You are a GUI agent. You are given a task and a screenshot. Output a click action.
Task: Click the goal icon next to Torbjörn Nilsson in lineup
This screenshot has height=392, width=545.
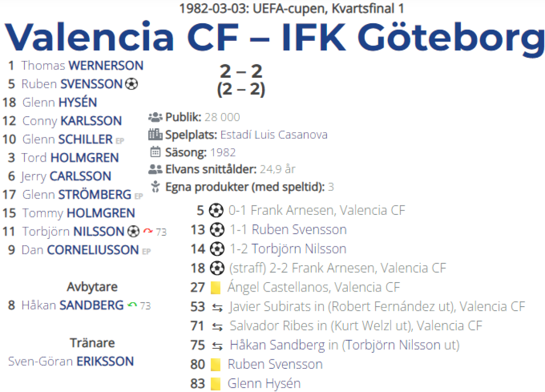click(x=133, y=232)
